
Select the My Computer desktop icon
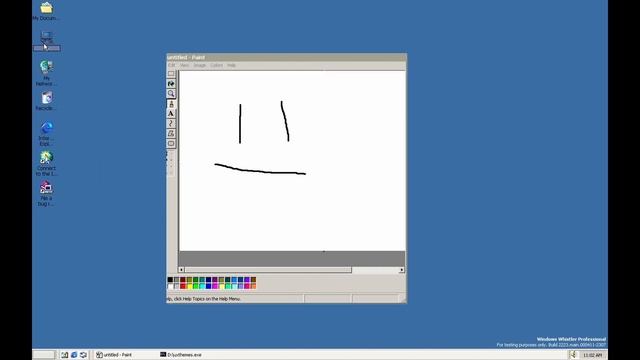coord(46,41)
